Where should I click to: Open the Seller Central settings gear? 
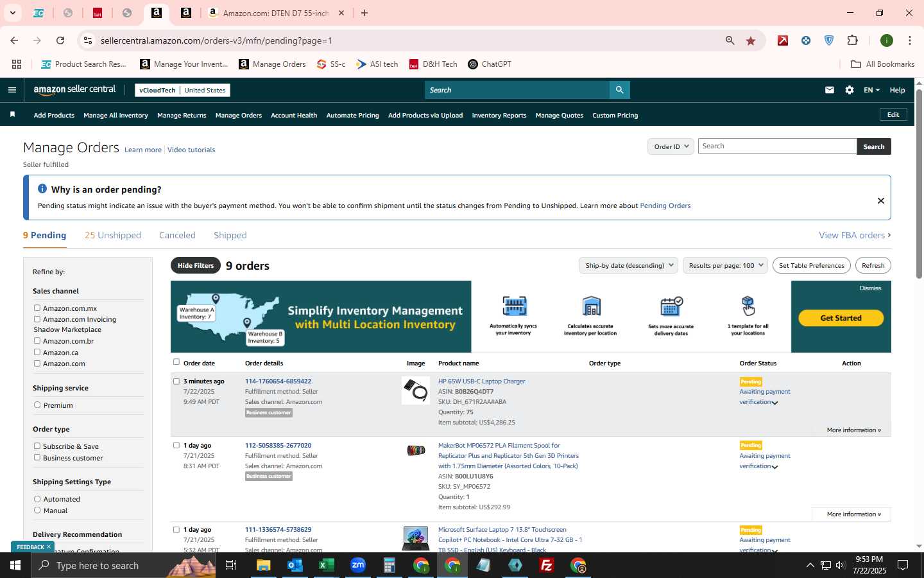click(850, 90)
